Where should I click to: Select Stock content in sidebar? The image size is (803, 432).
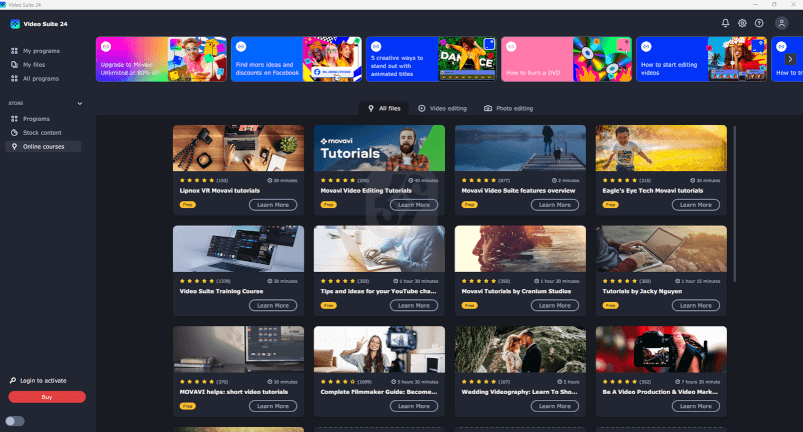pos(42,133)
